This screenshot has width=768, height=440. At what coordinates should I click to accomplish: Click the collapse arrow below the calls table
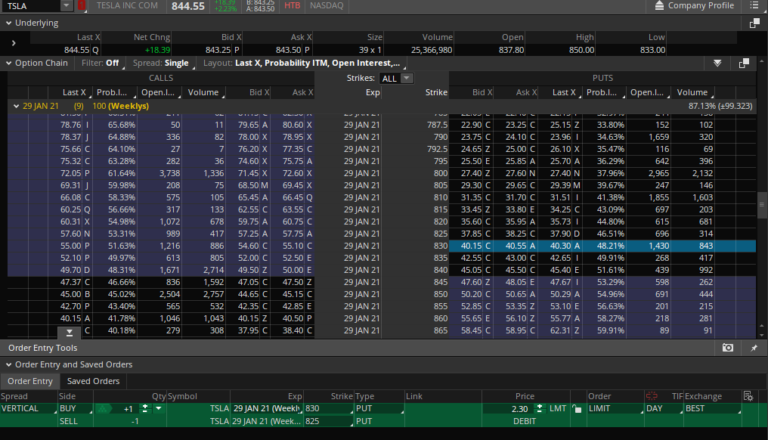pyautogui.click(x=69, y=333)
